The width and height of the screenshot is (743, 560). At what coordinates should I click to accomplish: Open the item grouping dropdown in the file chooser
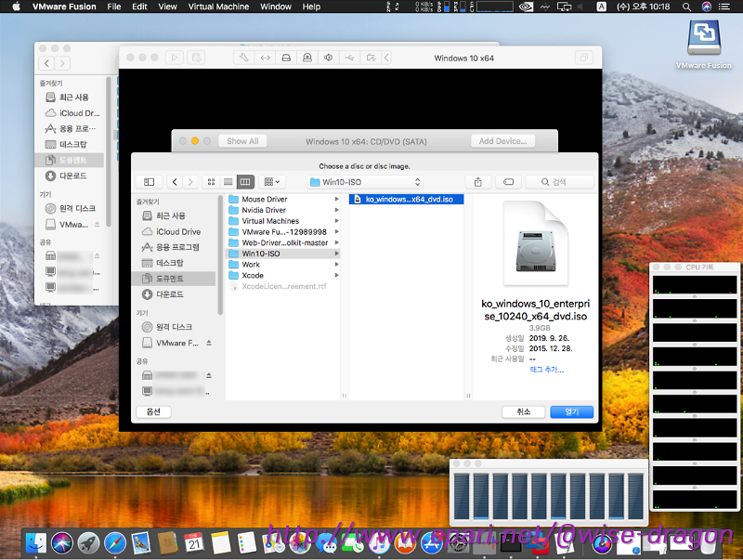coord(271,182)
